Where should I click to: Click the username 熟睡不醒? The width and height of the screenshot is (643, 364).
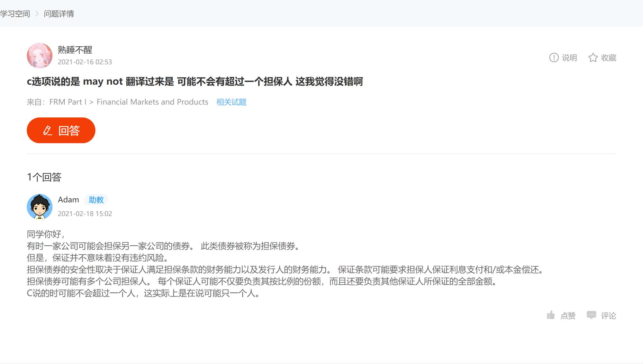75,50
